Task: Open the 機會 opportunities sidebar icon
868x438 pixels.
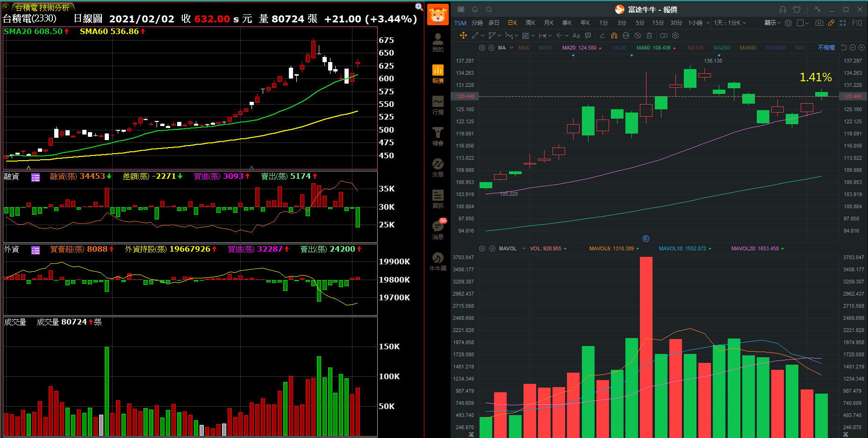Action: pyautogui.click(x=438, y=136)
